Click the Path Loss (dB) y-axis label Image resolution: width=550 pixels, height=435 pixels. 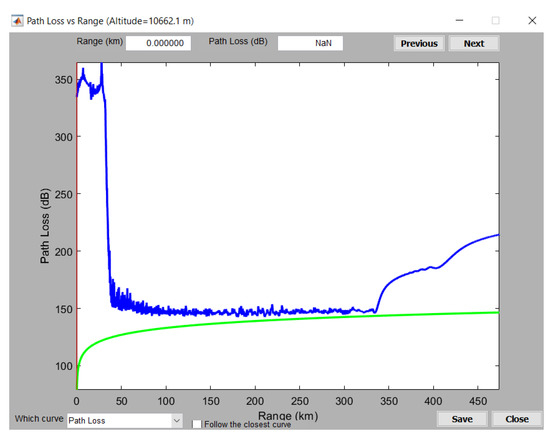45,226
